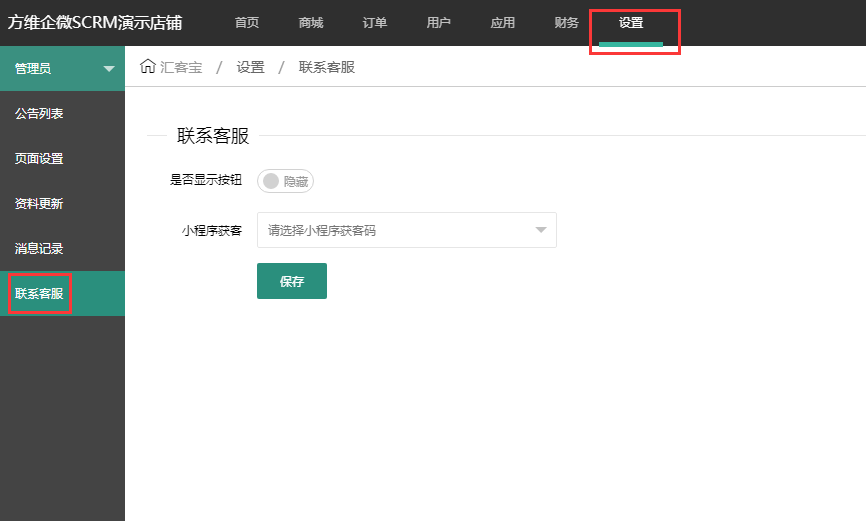Viewport: 866px width, 521px height.
Task: Go to 消息记录 in sidebar
Action: coord(62,249)
